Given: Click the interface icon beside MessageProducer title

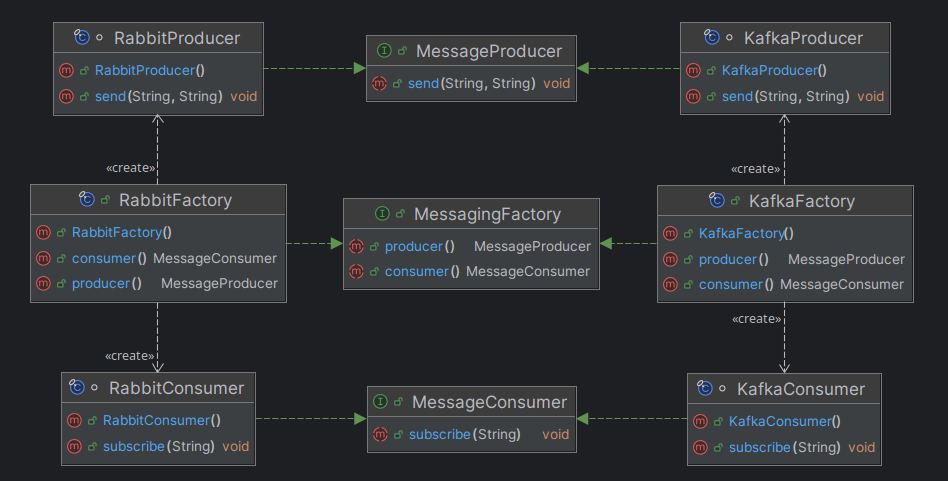Looking at the screenshot, I should [x=385, y=51].
